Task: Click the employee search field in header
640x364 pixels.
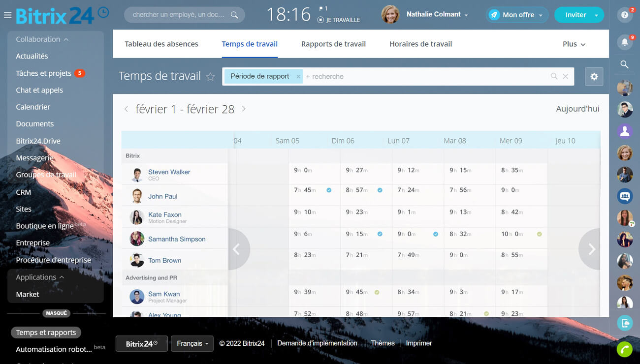Action: click(x=178, y=15)
